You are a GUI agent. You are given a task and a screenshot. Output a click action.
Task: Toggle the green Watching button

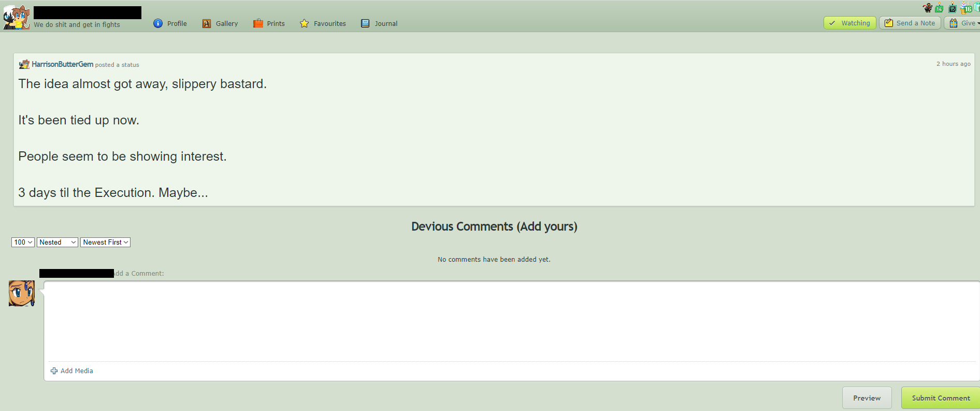850,23
